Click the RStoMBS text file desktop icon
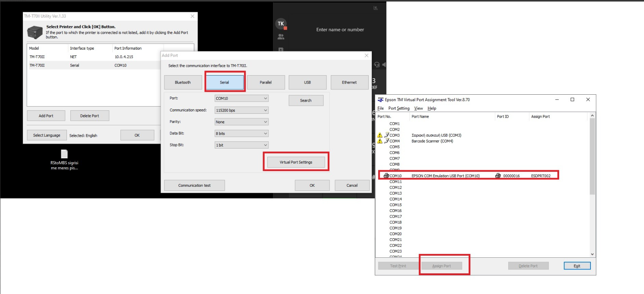644x294 pixels. (x=64, y=154)
